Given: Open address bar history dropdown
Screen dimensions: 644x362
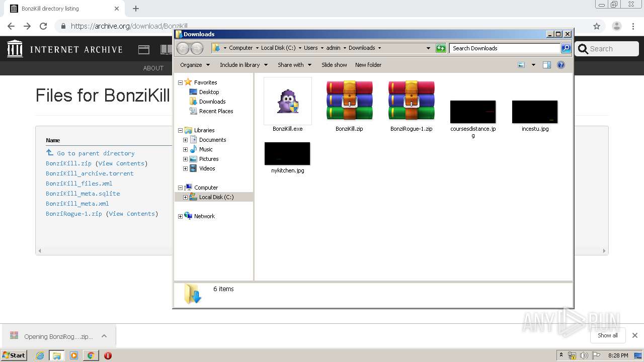Looking at the screenshot, I should click(428, 48).
